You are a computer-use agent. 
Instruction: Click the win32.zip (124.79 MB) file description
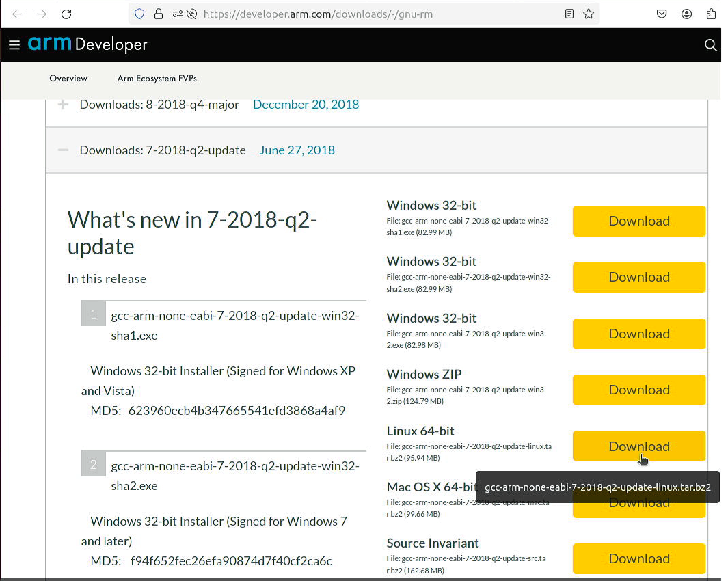tap(466, 395)
